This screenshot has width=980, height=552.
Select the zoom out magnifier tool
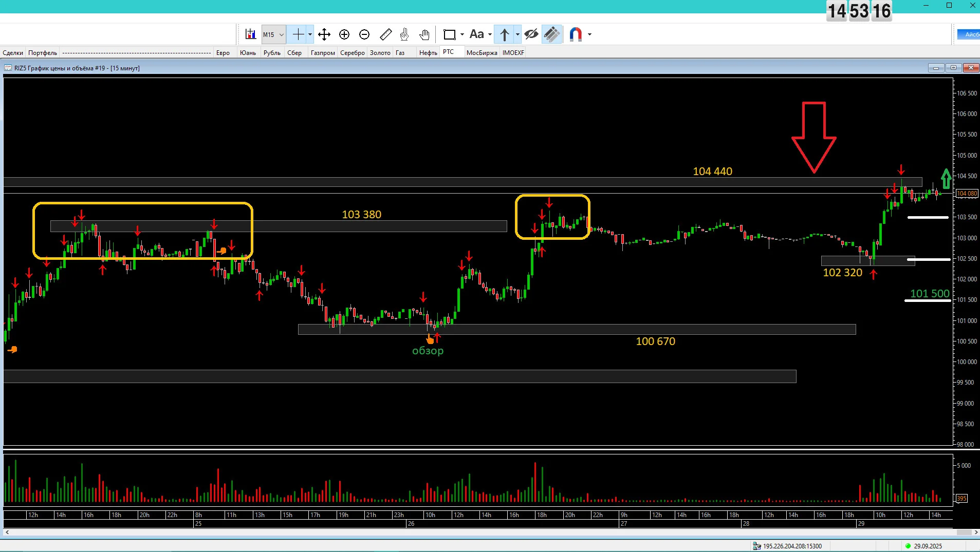pyautogui.click(x=364, y=34)
